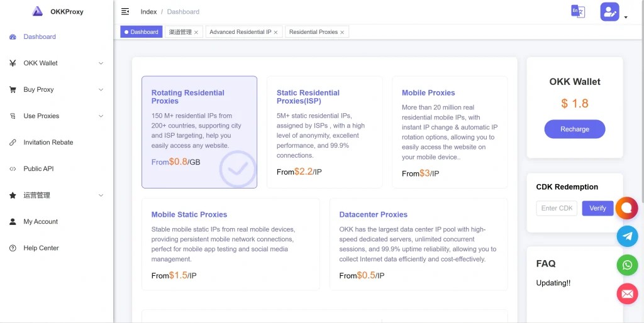This screenshot has height=323, width=644.
Task: Click the Buy Proxy cart icon
Action: click(13, 89)
